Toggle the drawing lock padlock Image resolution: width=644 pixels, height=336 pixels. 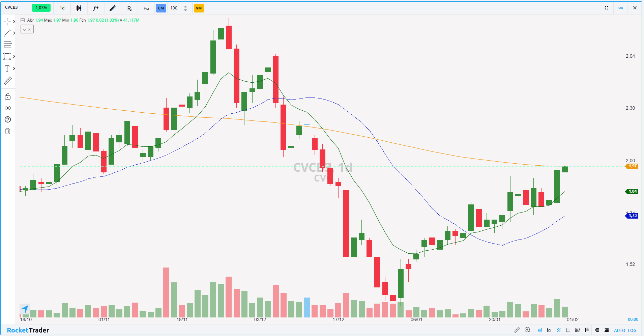click(x=8, y=97)
